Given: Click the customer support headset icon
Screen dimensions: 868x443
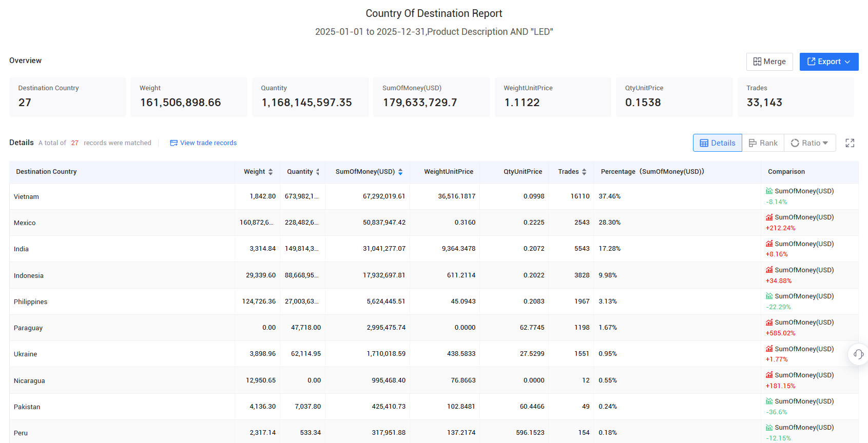Looking at the screenshot, I should [858, 354].
